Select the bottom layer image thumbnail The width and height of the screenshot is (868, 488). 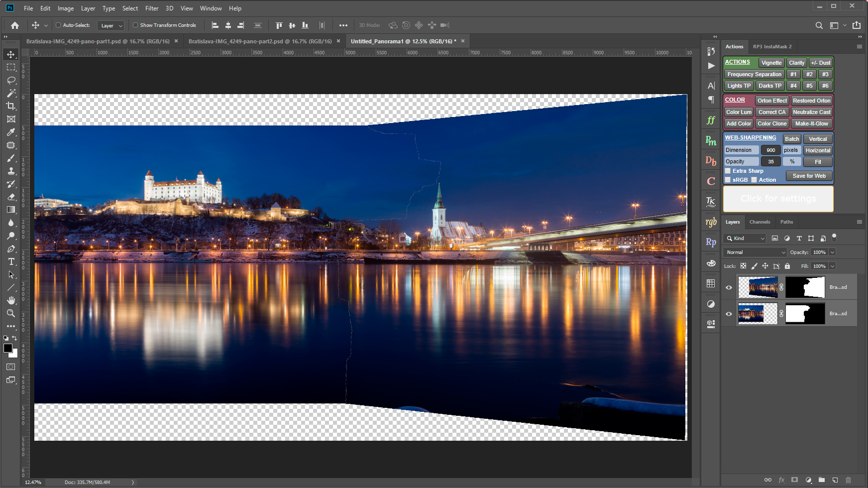tap(758, 314)
